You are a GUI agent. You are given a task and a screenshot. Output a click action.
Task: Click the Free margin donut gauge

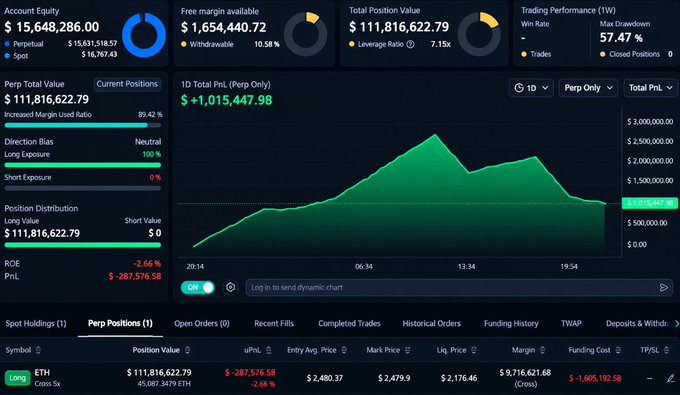tap(306, 34)
